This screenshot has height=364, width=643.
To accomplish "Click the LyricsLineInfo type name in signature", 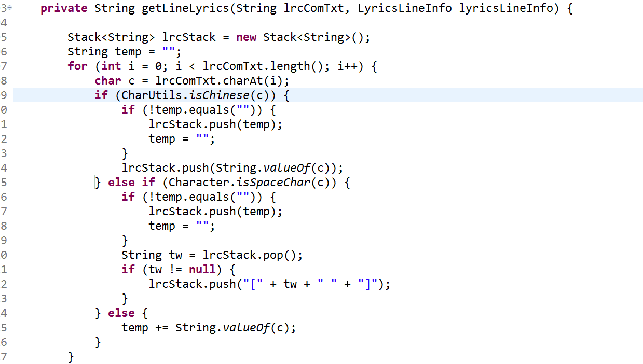I will pyautogui.click(x=405, y=9).
